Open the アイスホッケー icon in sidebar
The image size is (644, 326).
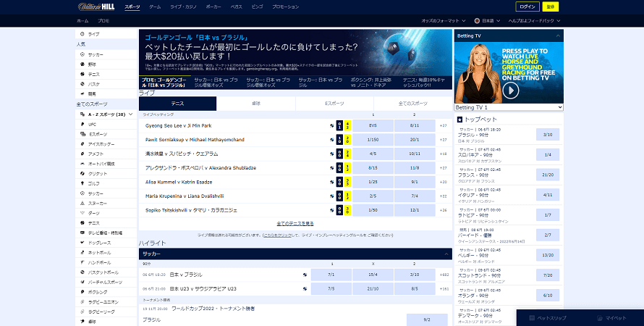coord(82,144)
